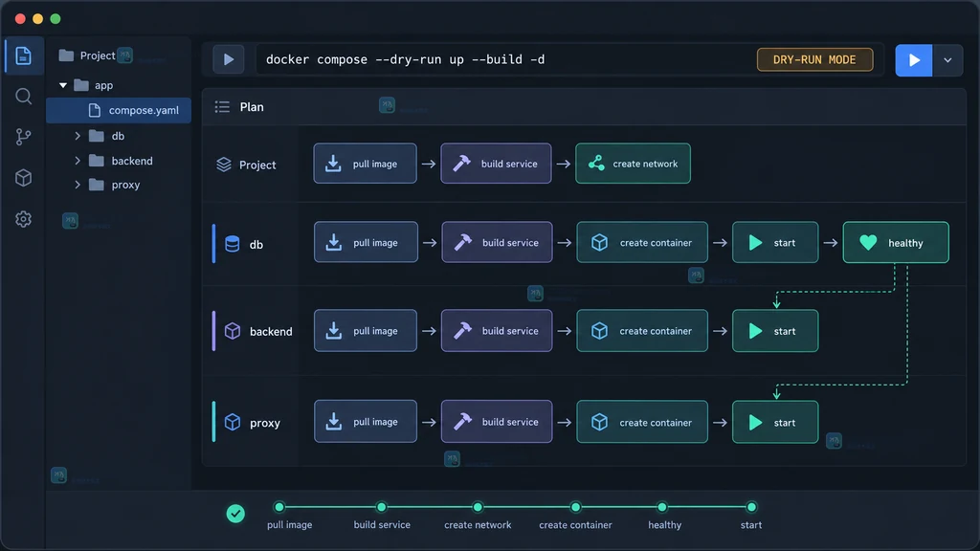Click backend row create container step
The height and width of the screenshot is (551, 980).
[x=642, y=331]
